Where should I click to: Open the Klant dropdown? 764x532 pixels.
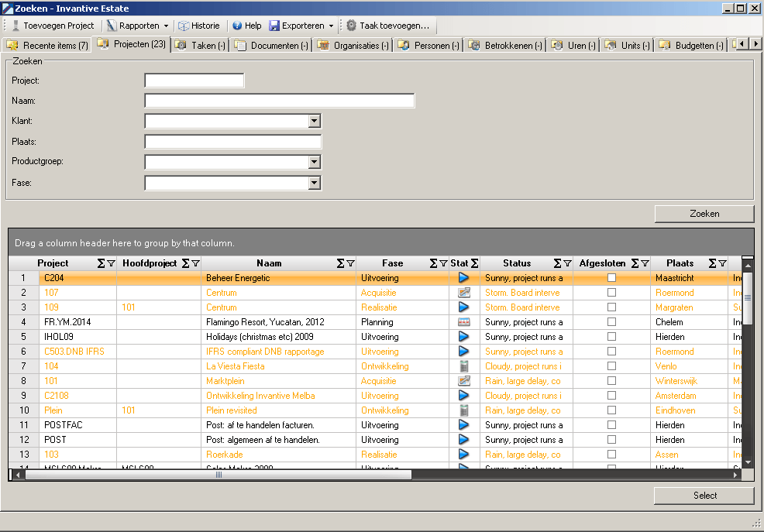[x=315, y=121]
